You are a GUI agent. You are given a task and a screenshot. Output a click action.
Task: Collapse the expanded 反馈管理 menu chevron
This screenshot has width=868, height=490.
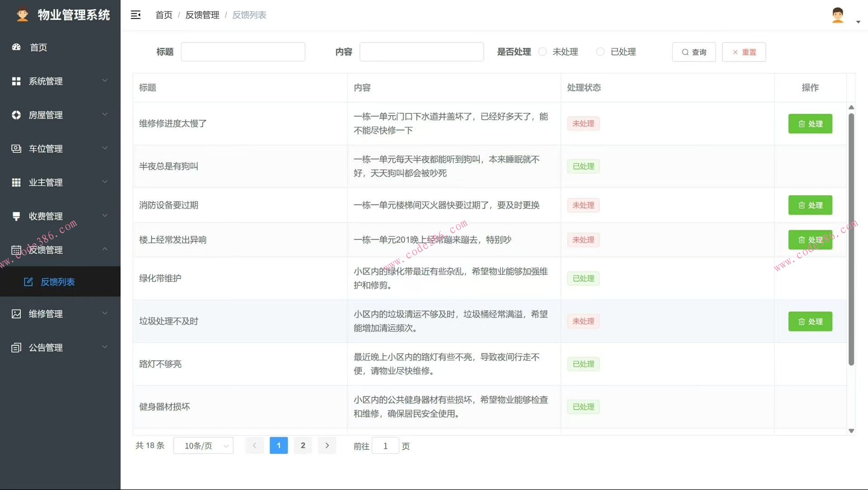click(105, 249)
